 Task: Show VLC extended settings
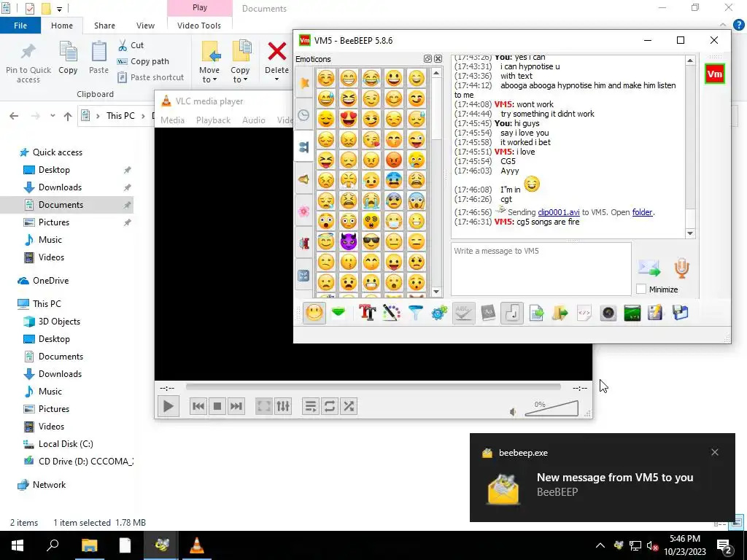pyautogui.click(x=283, y=406)
